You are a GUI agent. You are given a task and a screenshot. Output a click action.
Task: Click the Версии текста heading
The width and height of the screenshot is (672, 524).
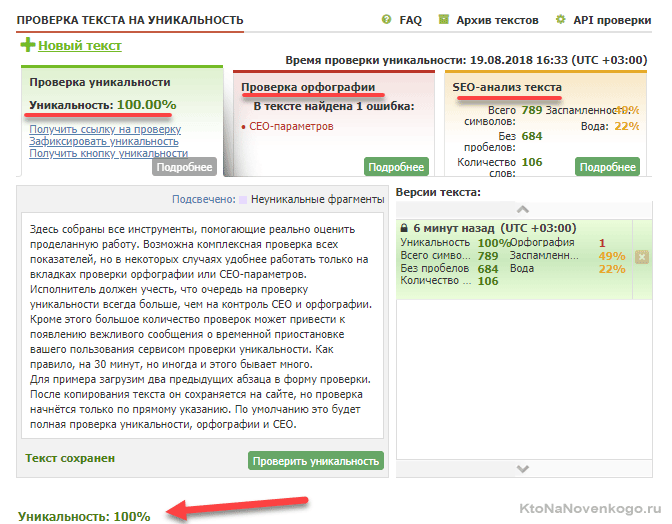click(438, 192)
